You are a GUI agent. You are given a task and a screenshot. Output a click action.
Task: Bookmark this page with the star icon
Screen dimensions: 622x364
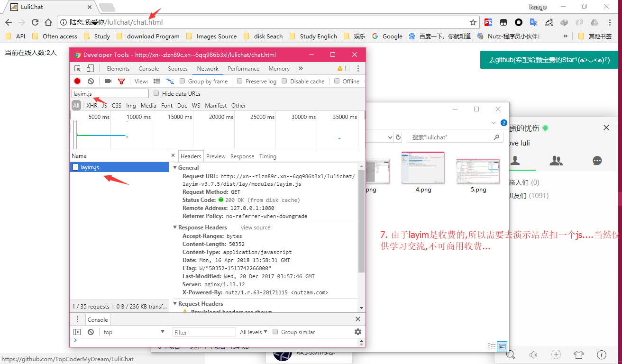click(x=473, y=22)
